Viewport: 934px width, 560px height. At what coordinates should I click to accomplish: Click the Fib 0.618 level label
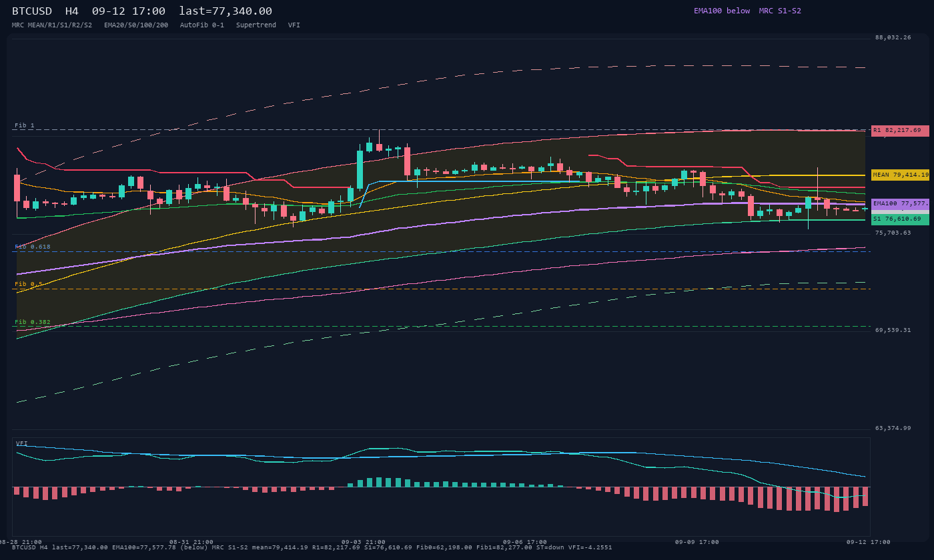point(33,247)
